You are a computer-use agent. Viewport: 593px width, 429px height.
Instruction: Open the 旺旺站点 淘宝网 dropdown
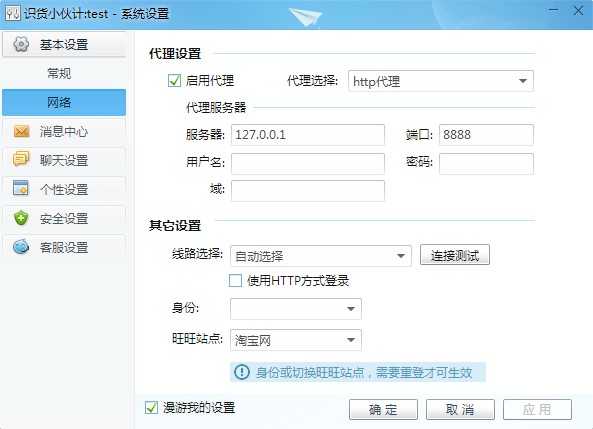tap(296, 340)
